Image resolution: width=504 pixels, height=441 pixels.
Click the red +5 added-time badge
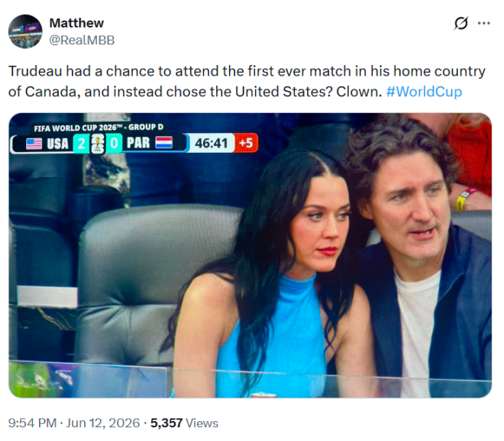point(246,142)
